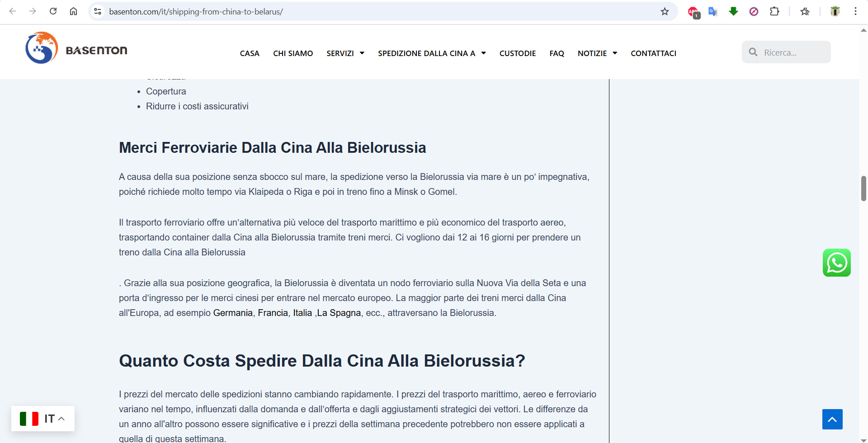Click the Basenton globe logo

tap(42, 48)
